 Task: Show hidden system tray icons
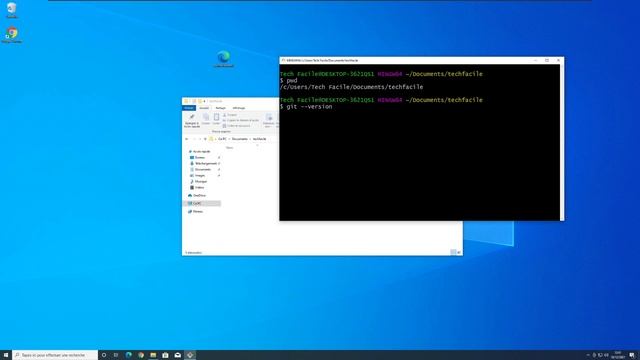[x=588, y=355]
